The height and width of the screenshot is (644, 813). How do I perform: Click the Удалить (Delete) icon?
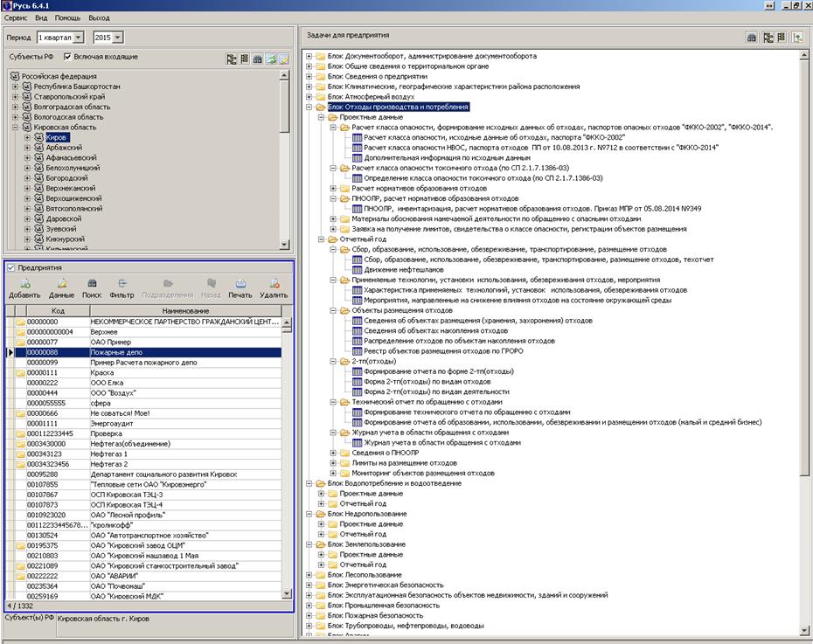coord(274,284)
